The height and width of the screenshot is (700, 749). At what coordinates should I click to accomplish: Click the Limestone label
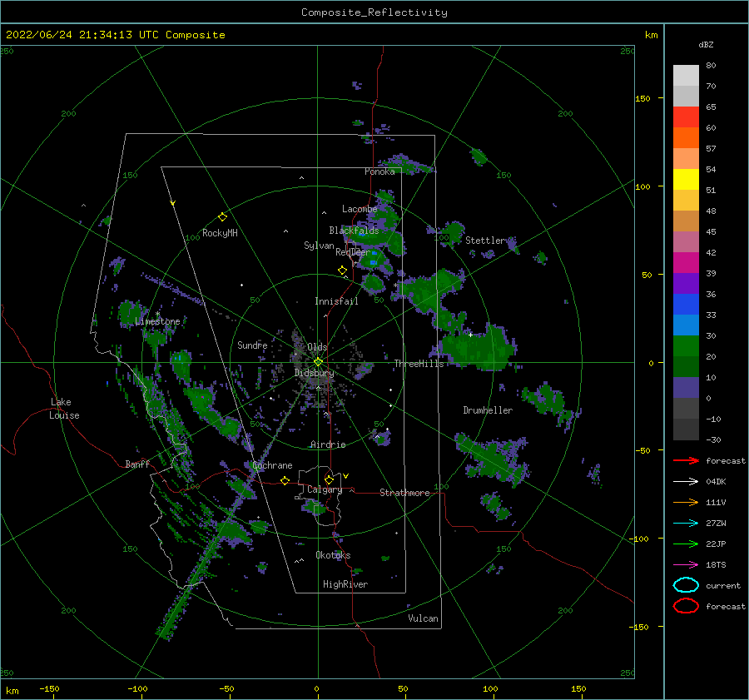pos(157,321)
